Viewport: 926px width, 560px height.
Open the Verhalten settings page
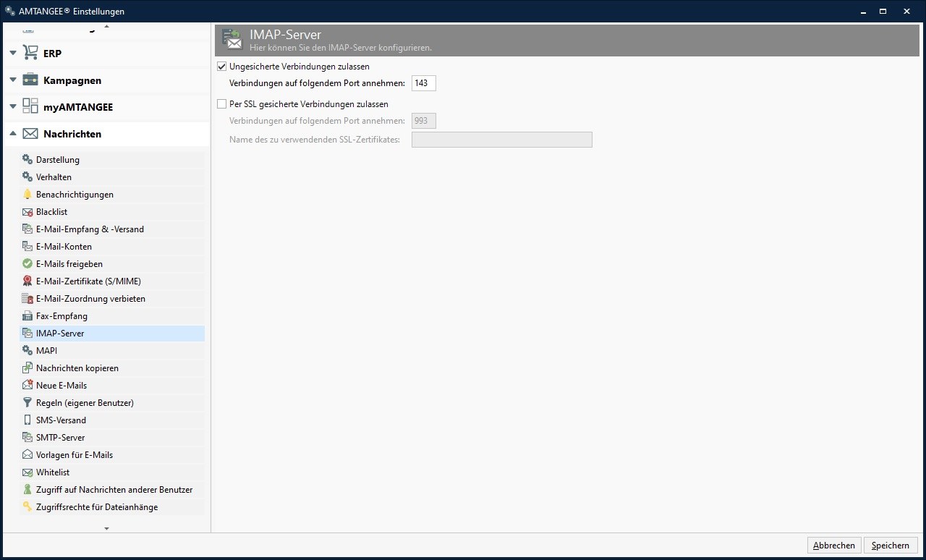[x=112, y=177]
